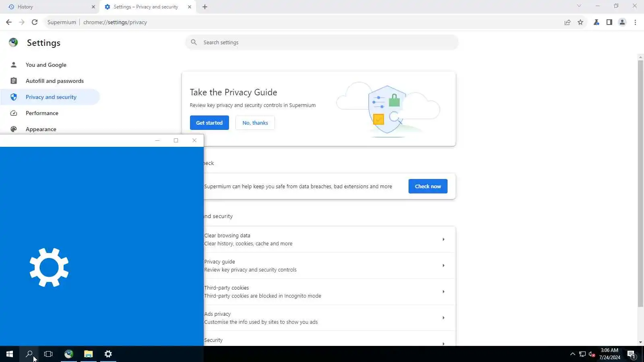This screenshot has width=644, height=362.
Task: Open Task View from the taskbar
Action: click(48, 354)
